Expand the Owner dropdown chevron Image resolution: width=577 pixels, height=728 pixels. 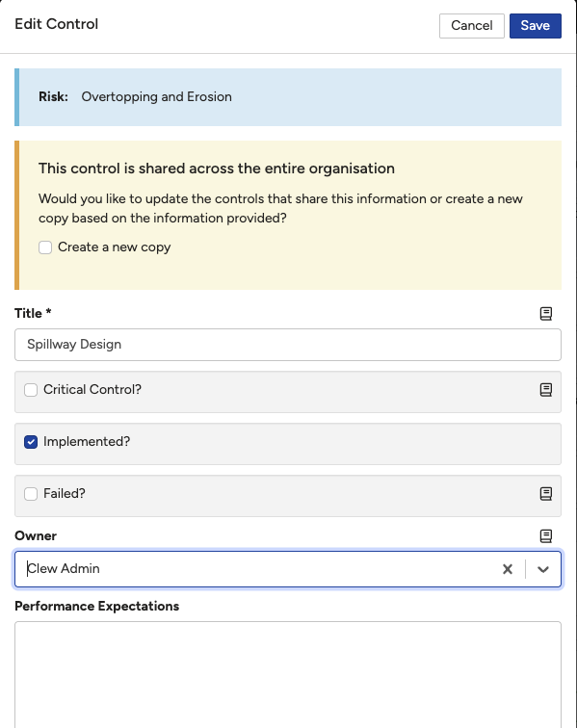pos(543,569)
